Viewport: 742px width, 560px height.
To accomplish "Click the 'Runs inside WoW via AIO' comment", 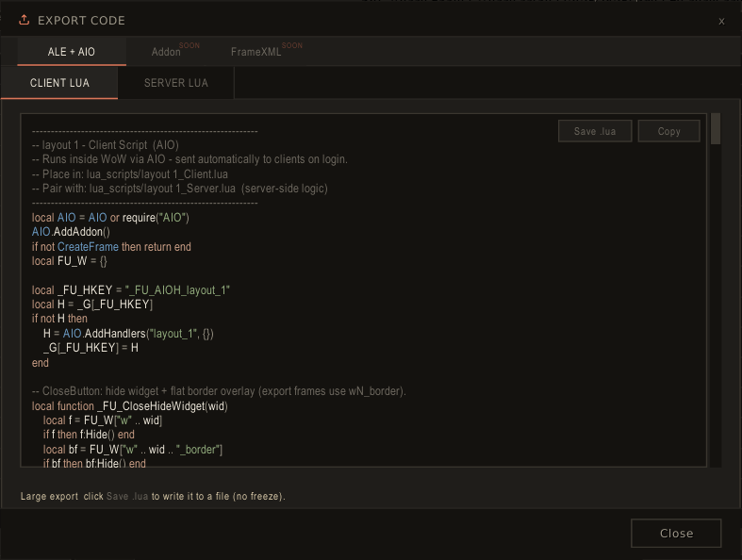I will point(190,159).
